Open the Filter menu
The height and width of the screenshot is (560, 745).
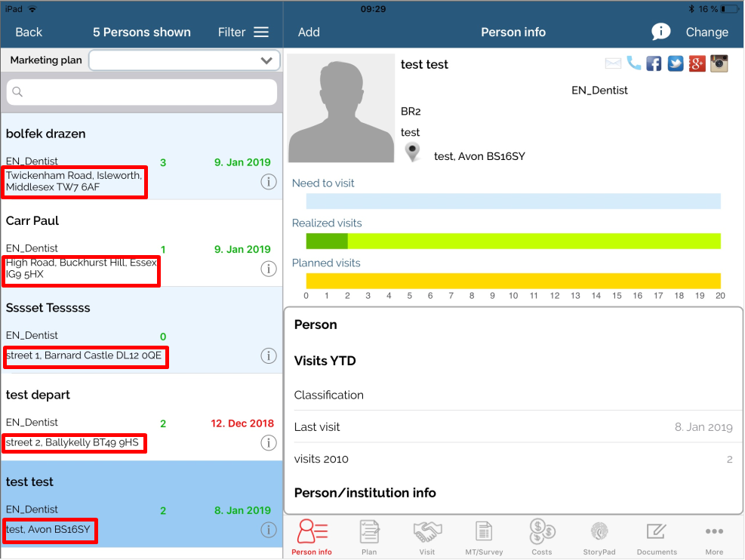tap(243, 32)
